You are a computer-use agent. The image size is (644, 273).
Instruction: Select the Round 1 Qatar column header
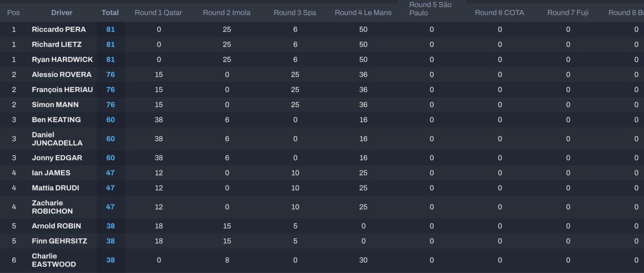[158, 13]
